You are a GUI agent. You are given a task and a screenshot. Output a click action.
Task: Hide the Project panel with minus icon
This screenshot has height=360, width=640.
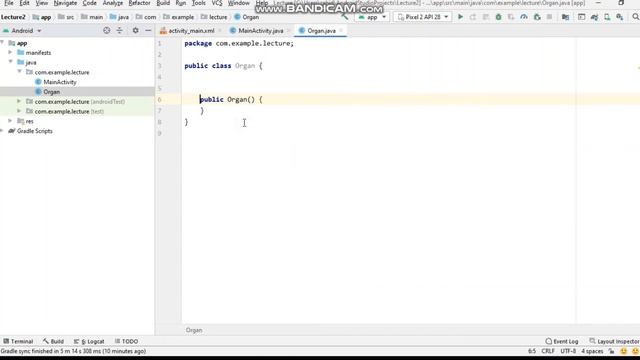click(x=148, y=31)
